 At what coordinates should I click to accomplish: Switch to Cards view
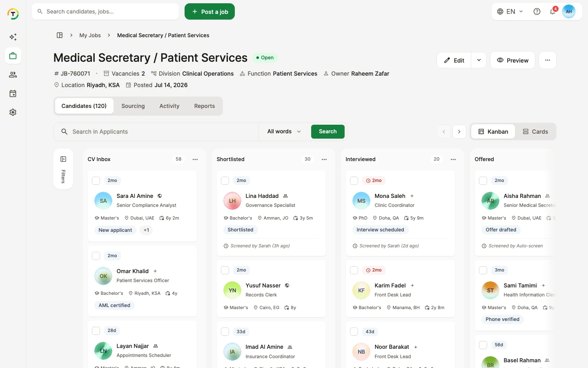(x=535, y=132)
